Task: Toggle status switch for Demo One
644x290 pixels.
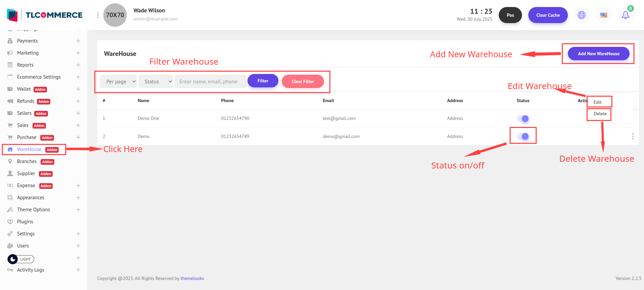Action: point(523,119)
